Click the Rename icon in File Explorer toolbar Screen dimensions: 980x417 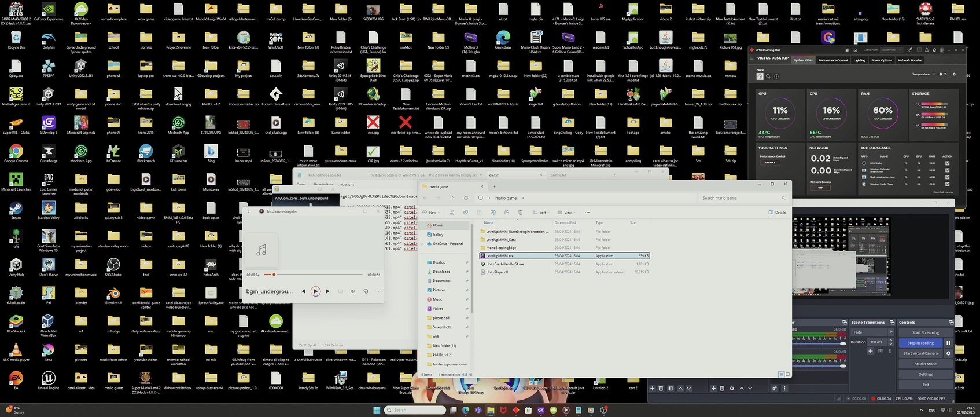tap(493, 213)
